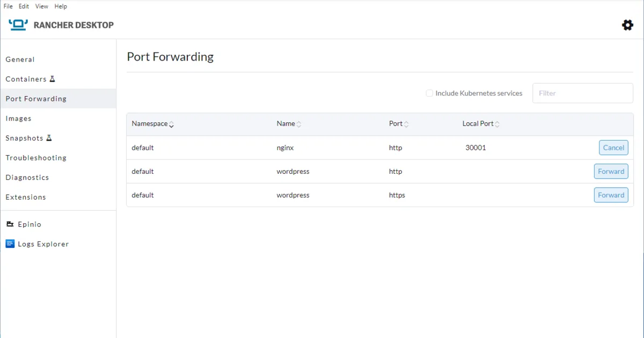Sort table by Port column arrows

tap(406, 124)
